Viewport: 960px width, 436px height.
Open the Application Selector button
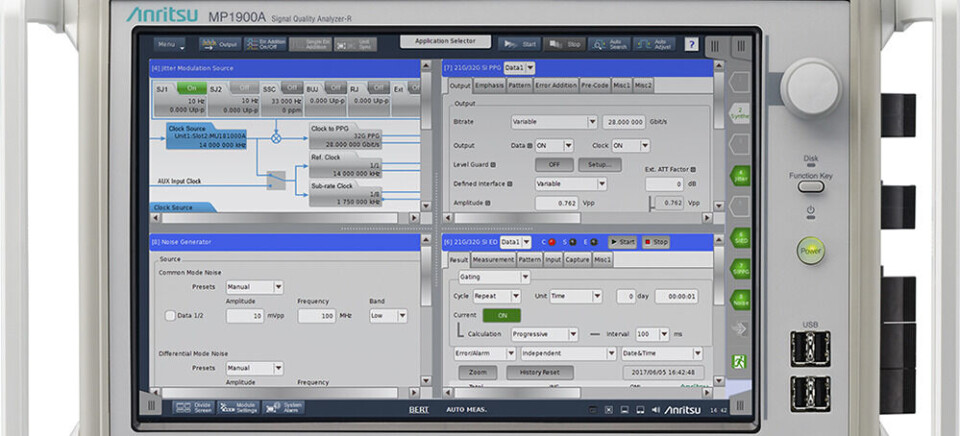(445, 42)
